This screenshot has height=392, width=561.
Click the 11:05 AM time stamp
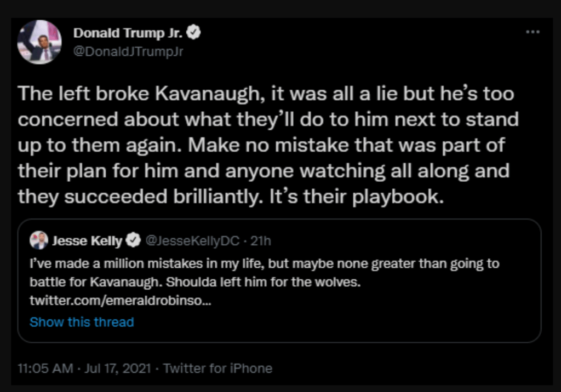tap(45, 368)
